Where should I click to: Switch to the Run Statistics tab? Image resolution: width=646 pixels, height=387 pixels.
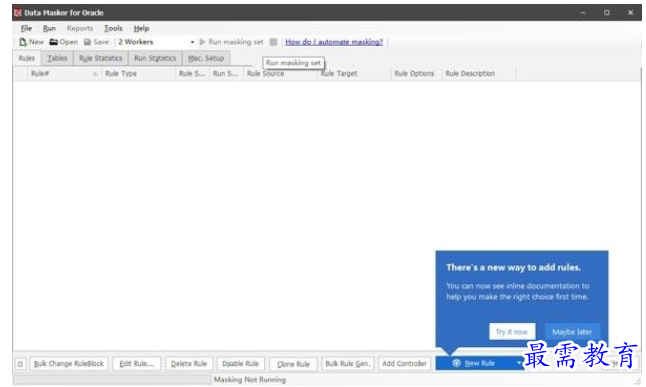(155, 58)
